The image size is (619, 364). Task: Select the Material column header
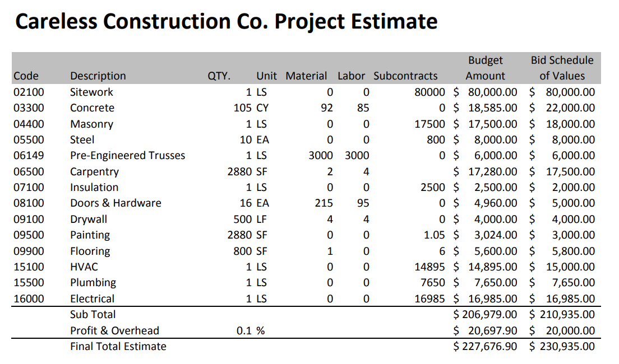[x=306, y=76]
